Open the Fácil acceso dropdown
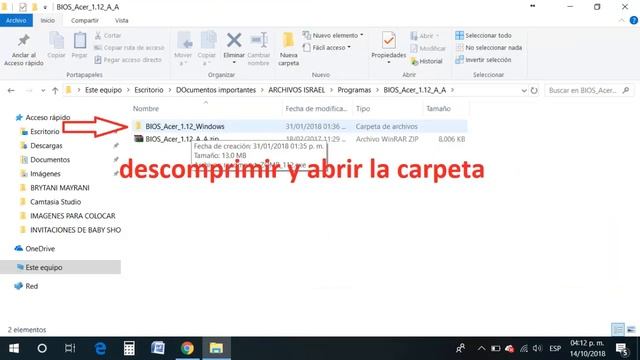 click(327, 48)
